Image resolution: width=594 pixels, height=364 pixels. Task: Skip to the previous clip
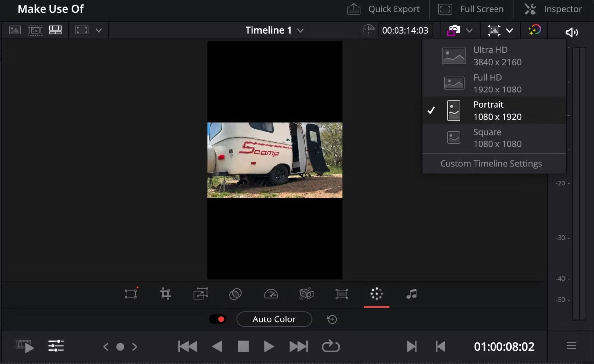click(x=440, y=347)
